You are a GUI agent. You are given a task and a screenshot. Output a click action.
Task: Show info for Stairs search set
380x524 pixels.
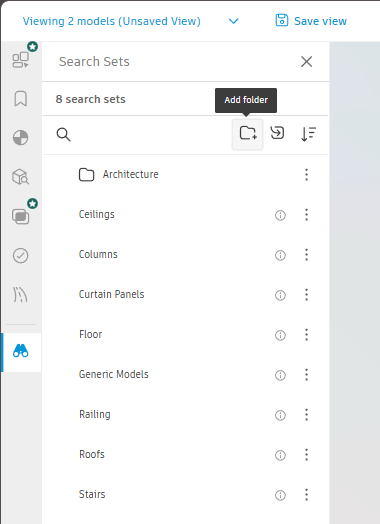(280, 495)
